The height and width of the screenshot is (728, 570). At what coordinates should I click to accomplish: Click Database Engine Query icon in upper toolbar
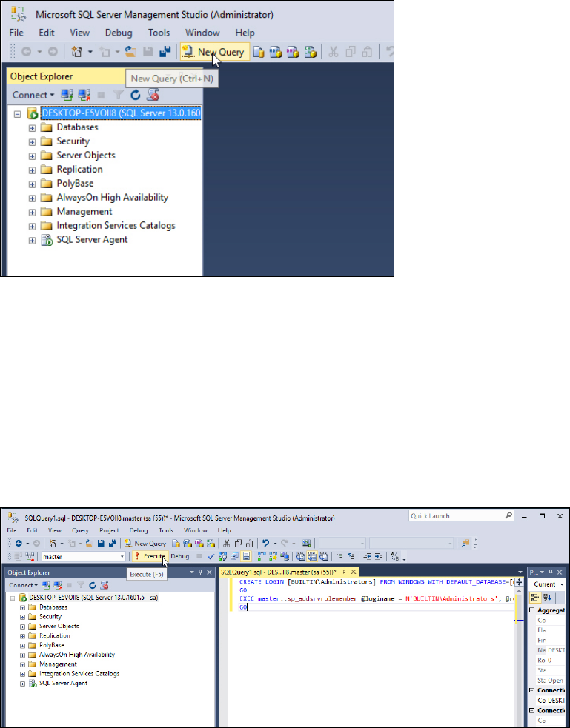point(259,52)
